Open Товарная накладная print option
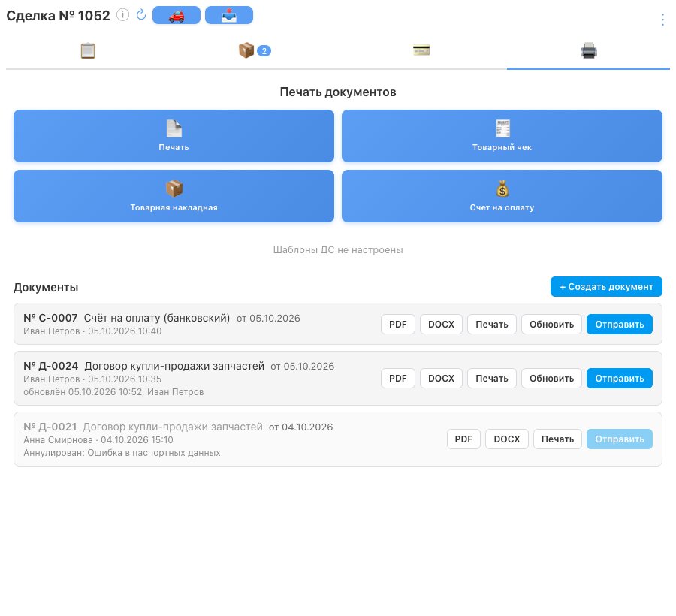Screen dimensions: 676x616 pyautogui.click(x=174, y=196)
